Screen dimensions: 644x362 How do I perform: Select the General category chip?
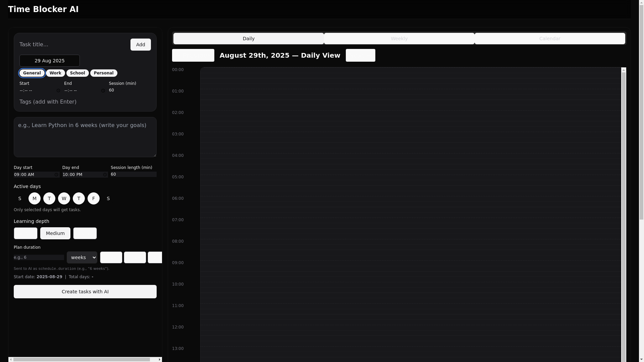(x=32, y=73)
